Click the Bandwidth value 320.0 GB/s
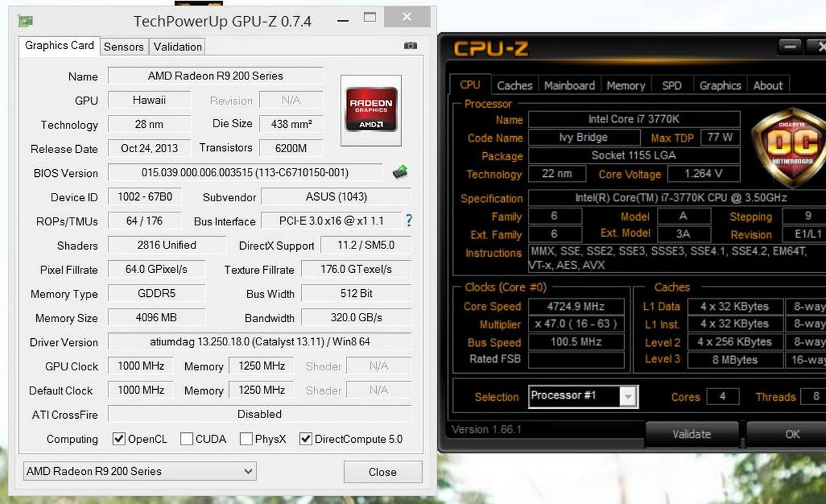The width and height of the screenshot is (826, 504). coord(356,318)
